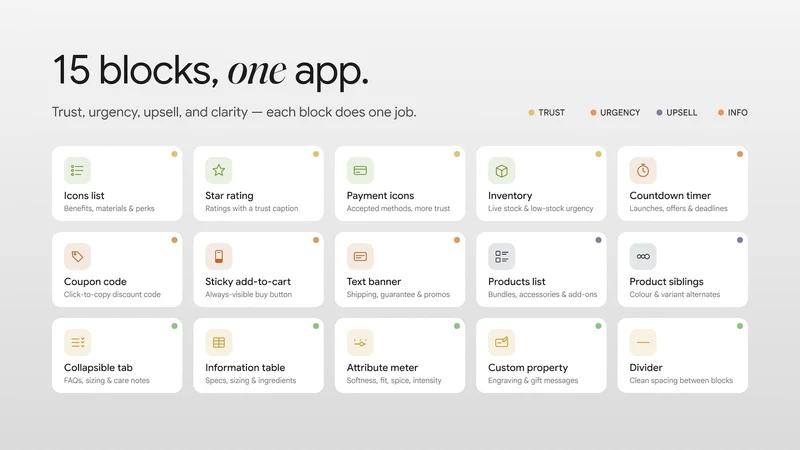Click 'Always-visible buy button' caption
The height and width of the screenshot is (450, 800).
coord(248,294)
